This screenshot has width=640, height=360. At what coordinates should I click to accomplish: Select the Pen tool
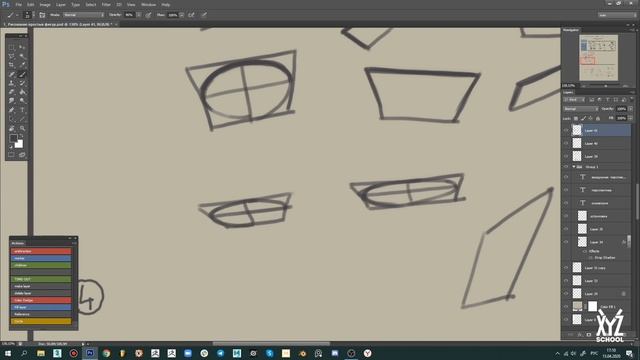coord(11,110)
